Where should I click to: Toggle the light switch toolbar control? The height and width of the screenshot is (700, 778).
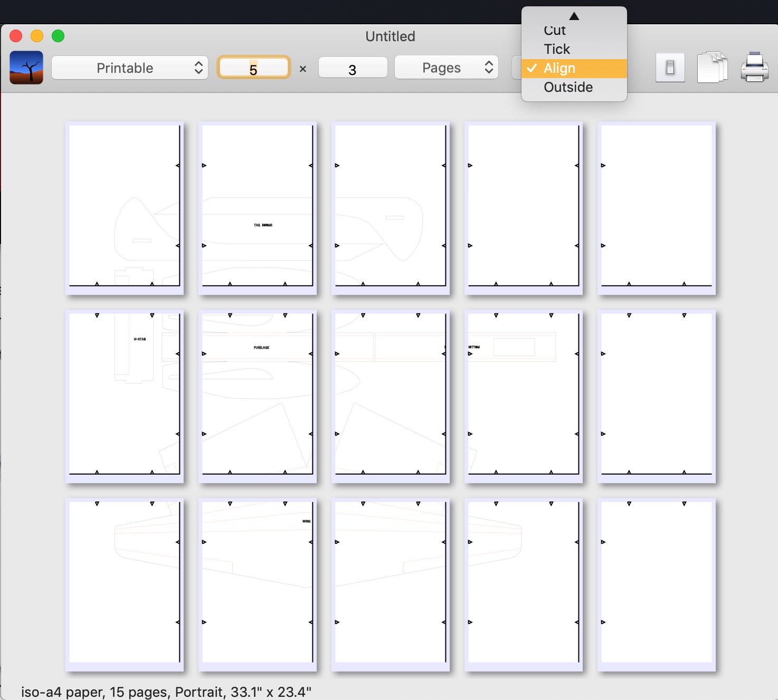click(x=670, y=67)
